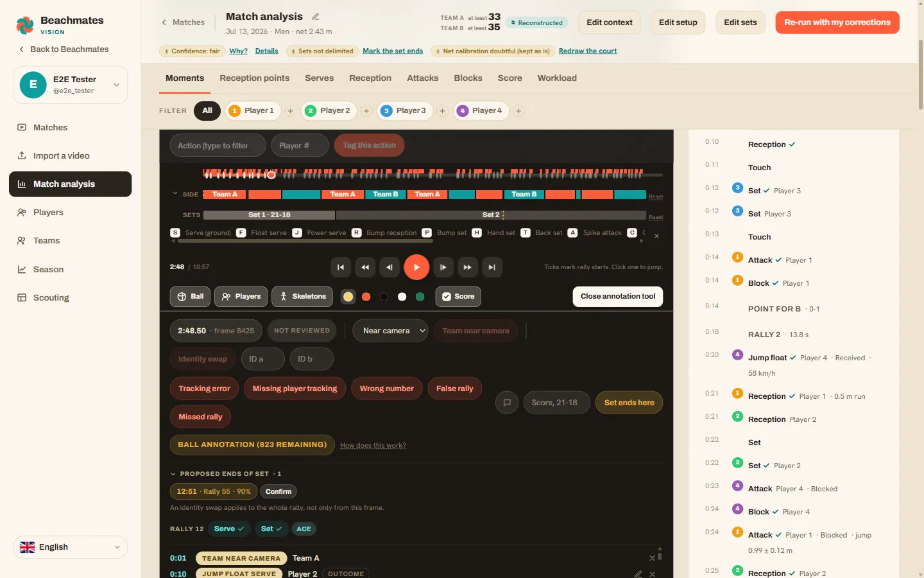Click Re-run with my corrections
The image size is (924, 578).
[x=837, y=22]
